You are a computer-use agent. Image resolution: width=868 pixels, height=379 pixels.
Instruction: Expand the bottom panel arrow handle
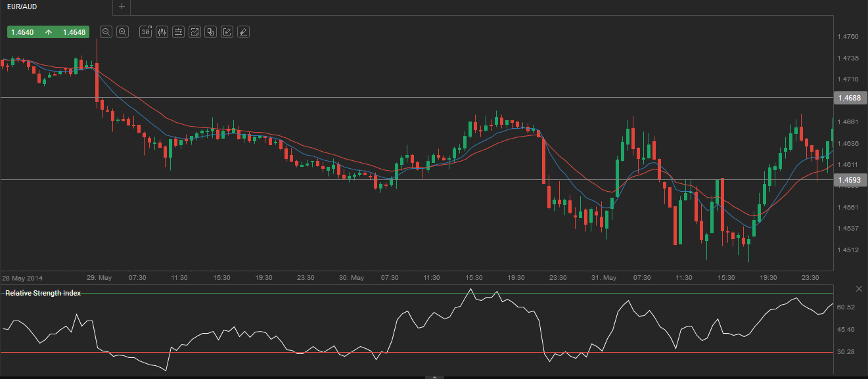click(x=434, y=377)
